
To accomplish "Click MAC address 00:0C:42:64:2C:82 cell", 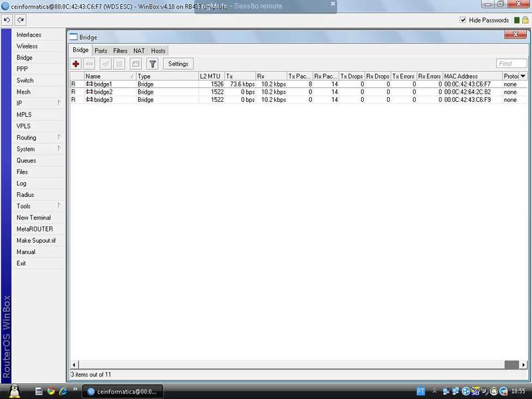I will click(x=467, y=92).
